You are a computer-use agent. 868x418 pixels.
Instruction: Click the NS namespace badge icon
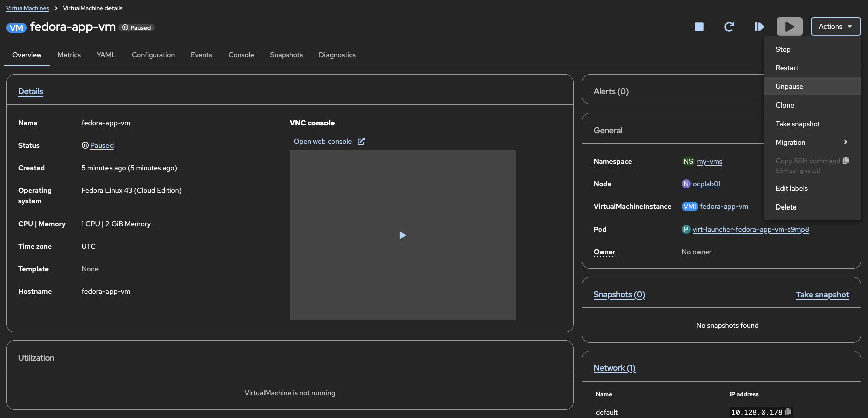pos(688,161)
